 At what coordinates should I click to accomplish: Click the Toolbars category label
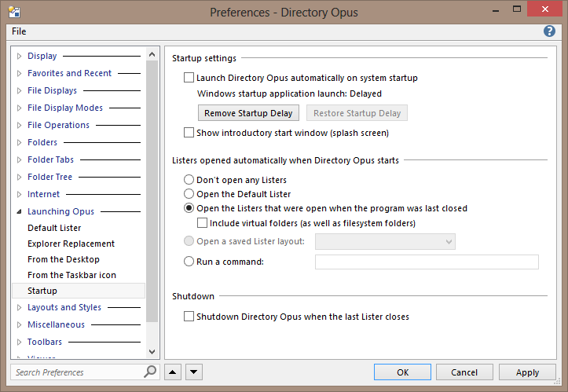[45, 342]
